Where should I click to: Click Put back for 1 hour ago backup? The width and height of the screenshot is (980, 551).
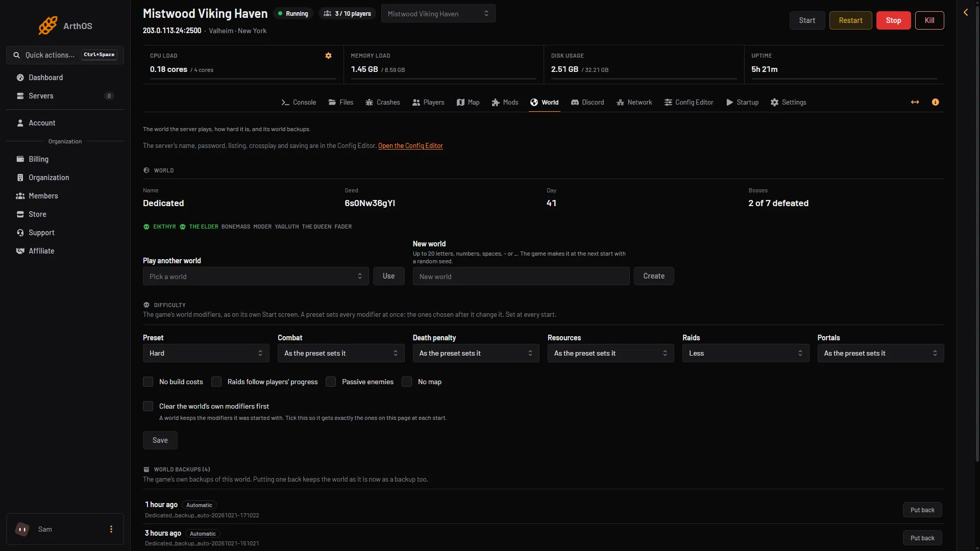[922, 510]
